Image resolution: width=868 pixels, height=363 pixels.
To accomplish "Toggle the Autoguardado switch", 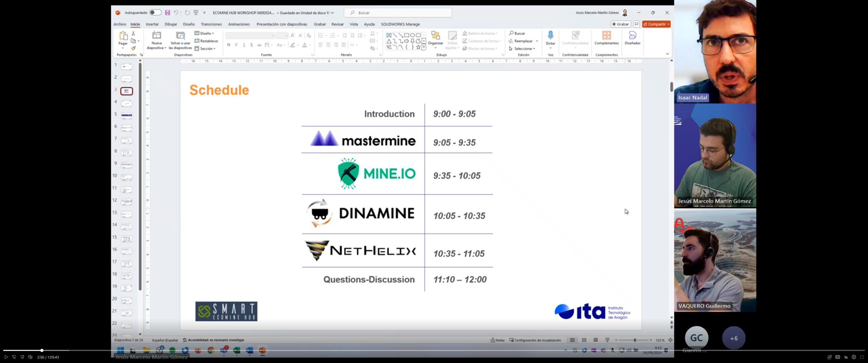I will pyautogui.click(x=155, y=13).
